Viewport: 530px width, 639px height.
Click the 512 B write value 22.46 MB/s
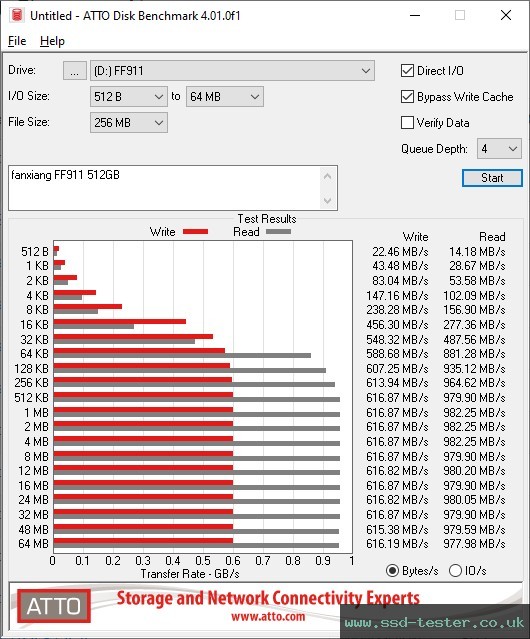click(x=400, y=252)
